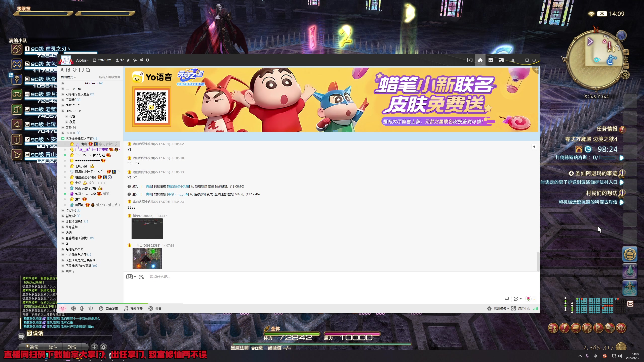The width and height of the screenshot is (644, 362).
Task: Switch to the 战斗 chat tab
Action: coord(53,347)
